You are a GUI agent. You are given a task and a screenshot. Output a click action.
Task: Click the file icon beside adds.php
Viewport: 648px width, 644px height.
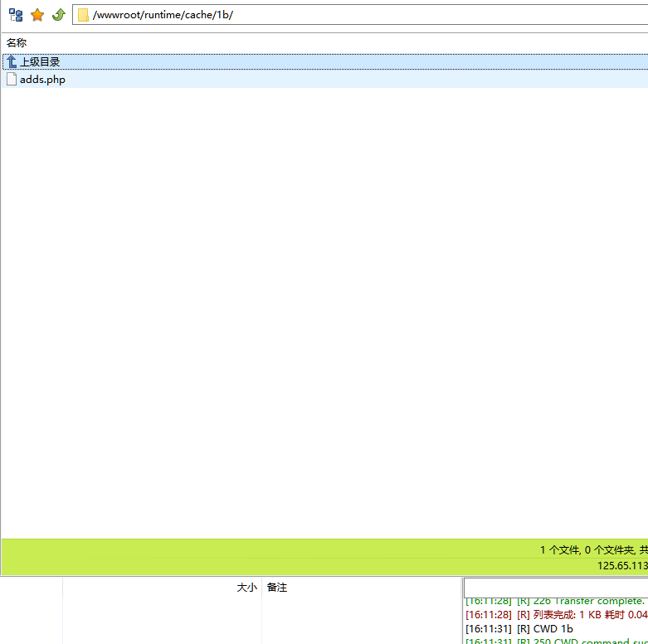[12, 80]
